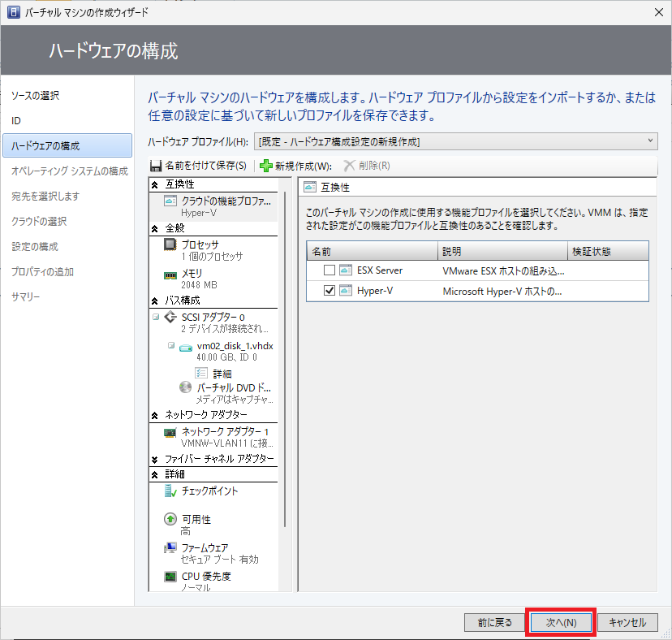Click the Firmware monitor icon
Image resolution: width=672 pixels, height=640 pixels.
pos(170,547)
